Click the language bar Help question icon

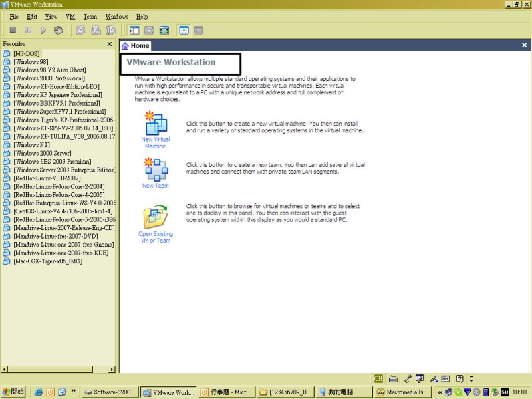[x=460, y=378]
